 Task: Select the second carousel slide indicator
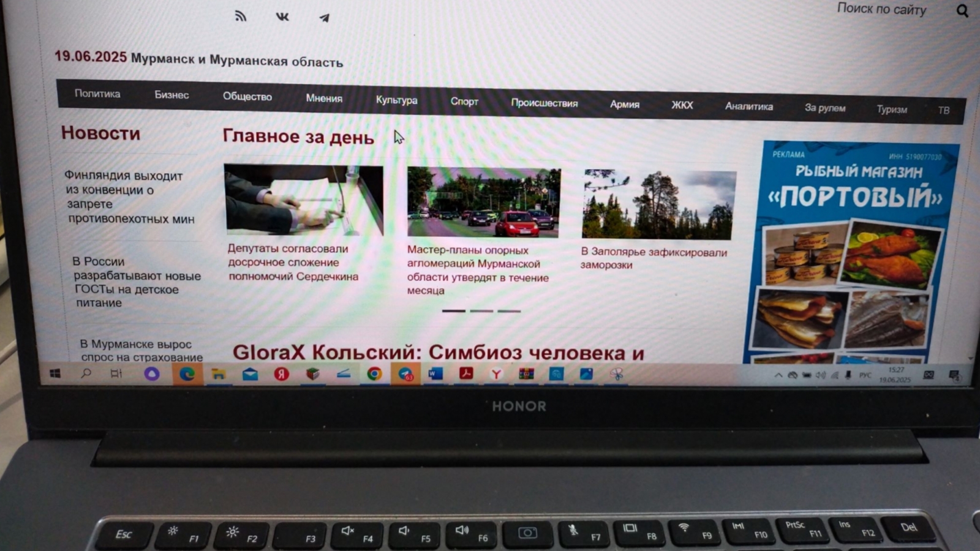coord(481,311)
